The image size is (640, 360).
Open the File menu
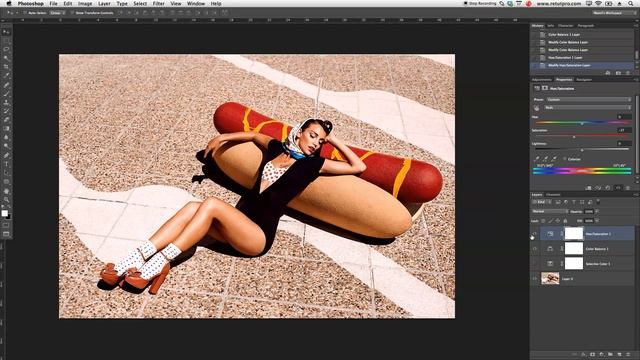(53, 3)
